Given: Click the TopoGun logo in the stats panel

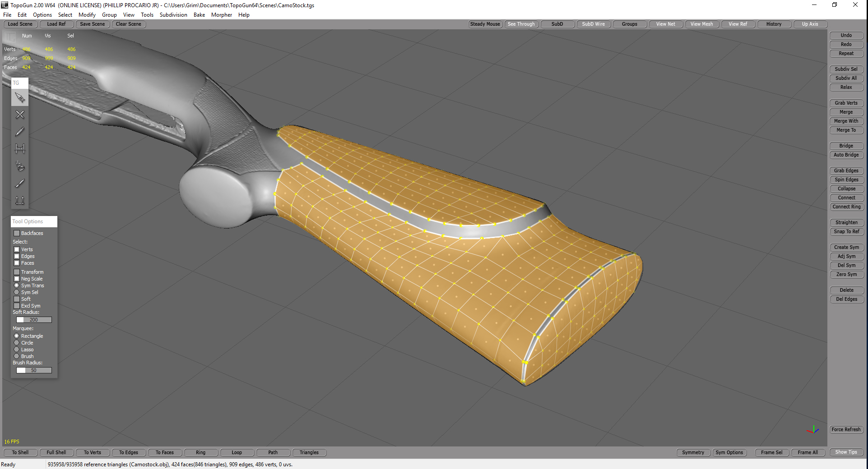Looking at the screenshot, I should (x=10, y=37).
